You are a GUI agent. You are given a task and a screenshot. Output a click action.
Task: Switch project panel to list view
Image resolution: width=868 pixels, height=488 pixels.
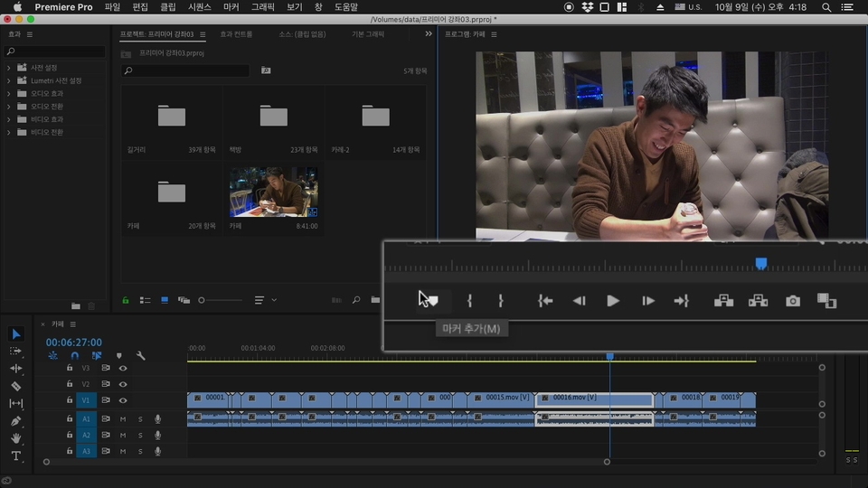[x=145, y=300]
